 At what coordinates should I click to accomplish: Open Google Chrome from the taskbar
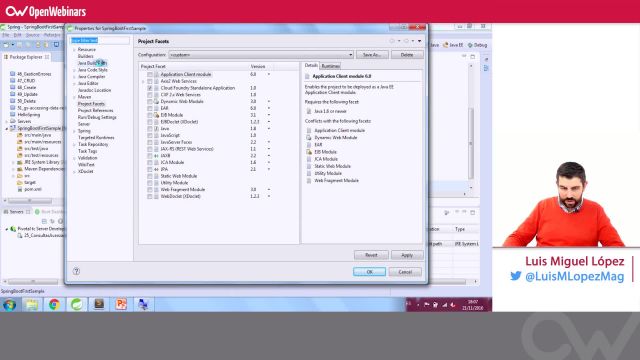pos(54,304)
